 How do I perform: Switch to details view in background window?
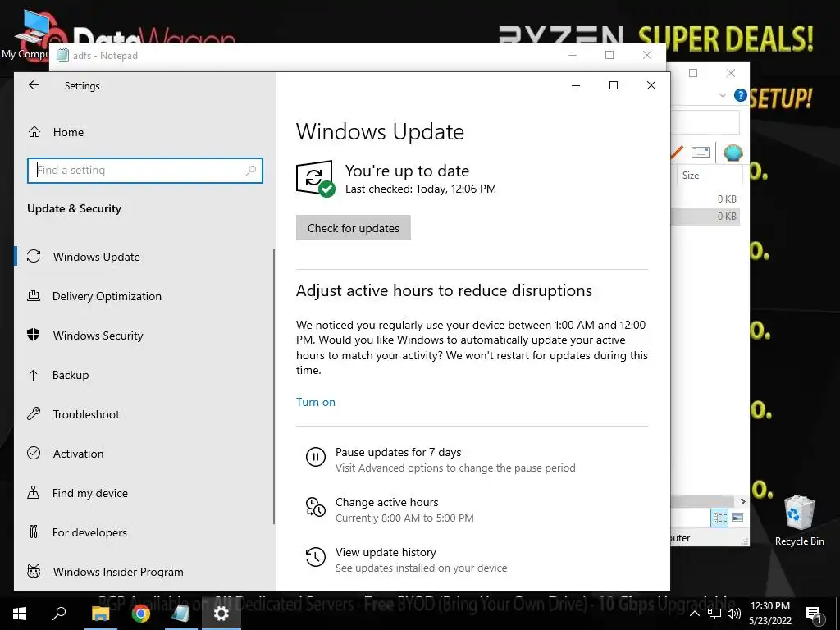click(719, 518)
